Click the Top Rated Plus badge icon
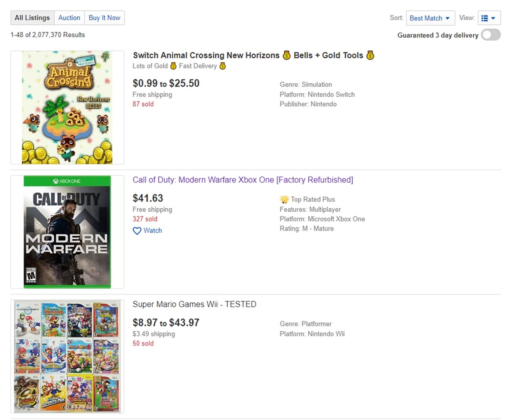Screen dimensions: 513x420 tap(284, 199)
